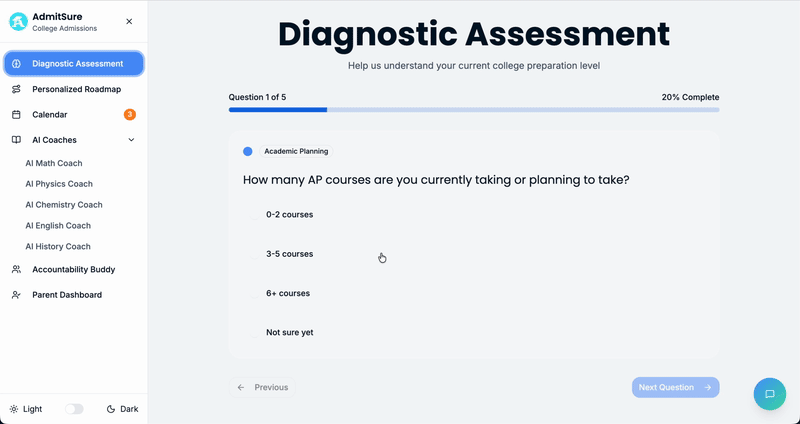Image resolution: width=800 pixels, height=424 pixels.
Task: Click the Dark mode moon icon
Action: click(111, 409)
